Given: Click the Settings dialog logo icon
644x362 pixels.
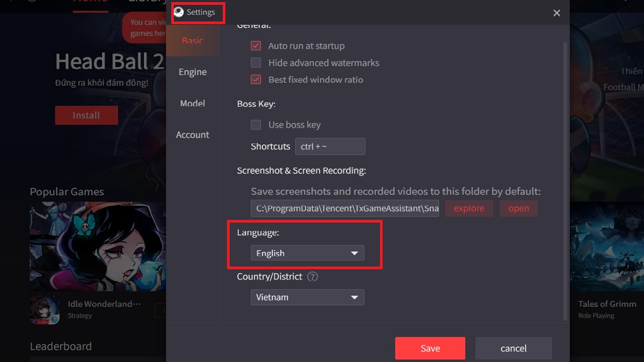Looking at the screenshot, I should (x=179, y=12).
